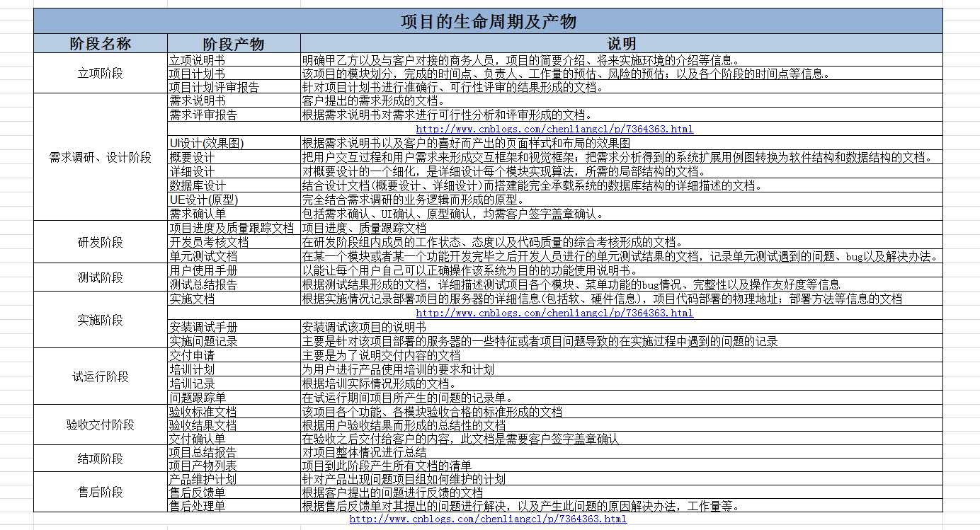980x530 pixels.
Task: Select the 开发员考核文档 cell
Action: click(234, 242)
